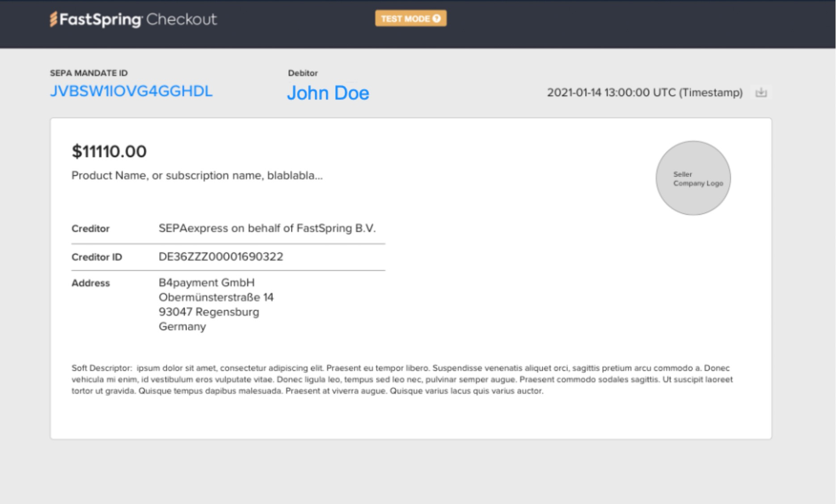Click the SEPA MANDATE ID label

pos(89,73)
